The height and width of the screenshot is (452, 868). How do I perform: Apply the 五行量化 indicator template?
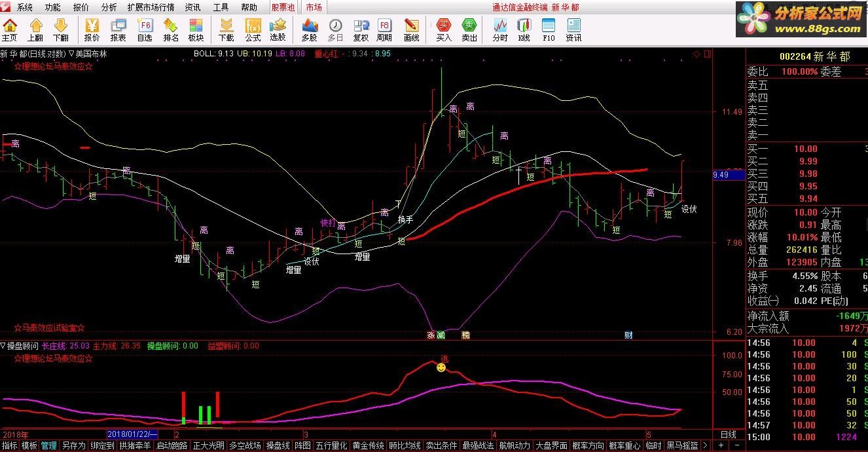(331, 445)
